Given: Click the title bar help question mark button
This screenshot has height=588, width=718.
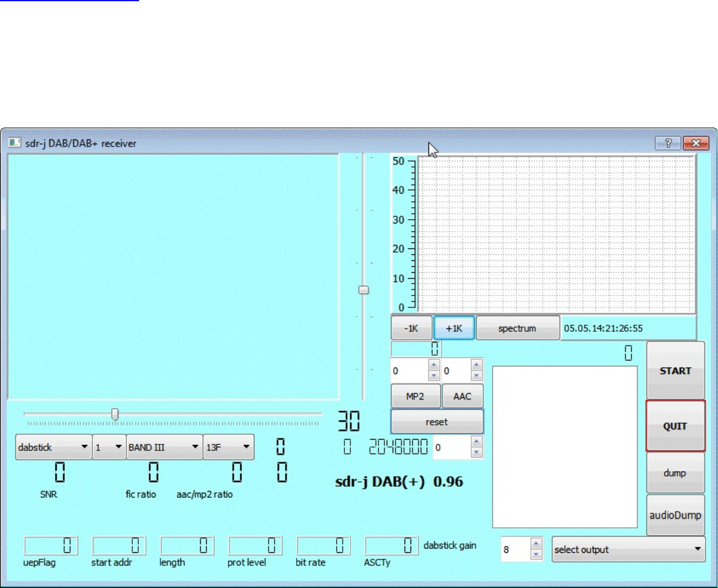Looking at the screenshot, I should click(x=668, y=143).
